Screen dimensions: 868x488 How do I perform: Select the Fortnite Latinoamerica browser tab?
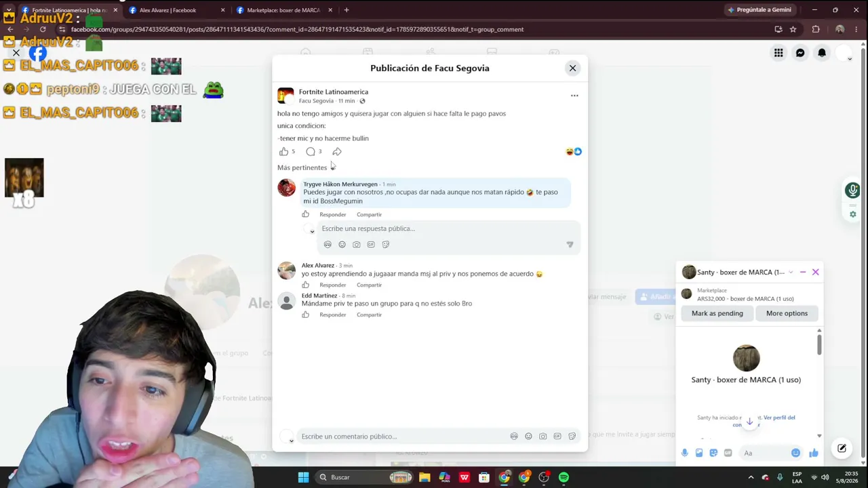point(68,10)
